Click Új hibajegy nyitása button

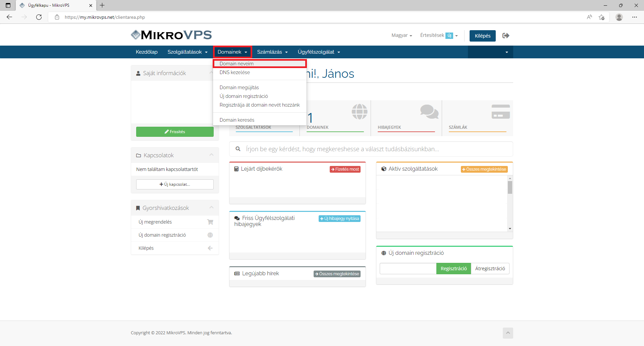point(339,219)
